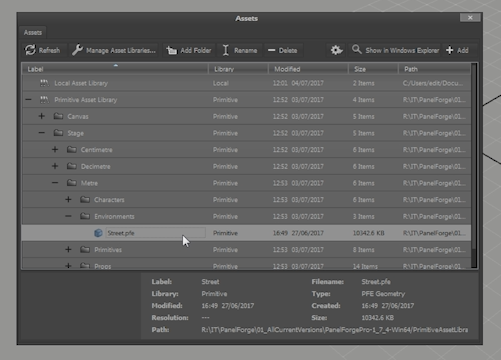Sort by the Path column header
Viewport: 501px width, 360px height.
click(434, 69)
